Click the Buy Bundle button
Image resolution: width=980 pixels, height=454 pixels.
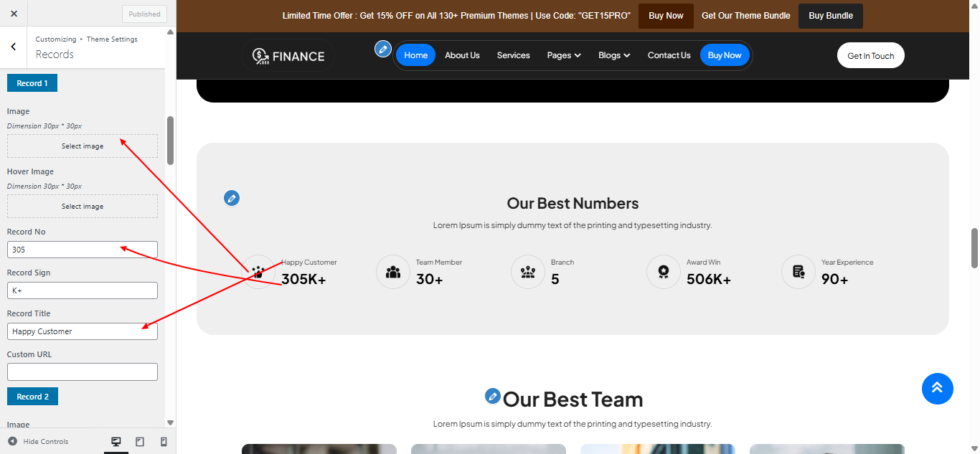[x=830, y=16]
